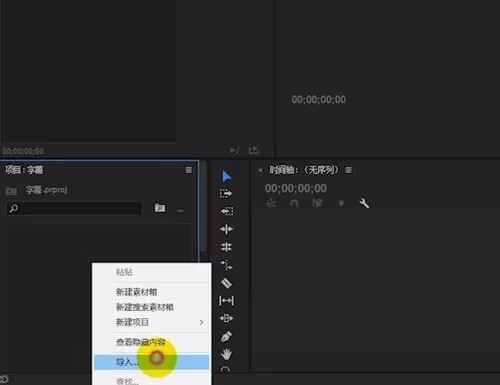Click project panel vertical scrollbar
This screenshot has height=385, width=500.
pos(203,207)
